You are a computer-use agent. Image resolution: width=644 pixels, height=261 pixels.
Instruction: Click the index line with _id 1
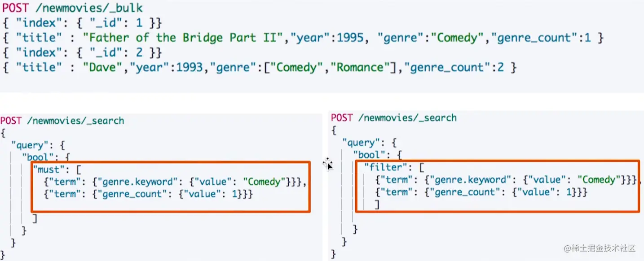pyautogui.click(x=81, y=22)
